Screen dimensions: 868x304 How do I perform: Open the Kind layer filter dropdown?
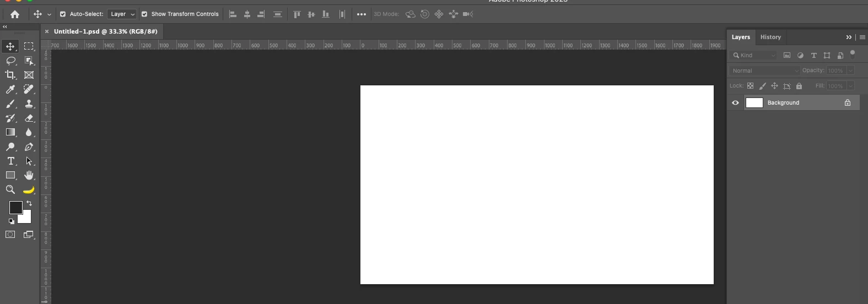point(753,55)
